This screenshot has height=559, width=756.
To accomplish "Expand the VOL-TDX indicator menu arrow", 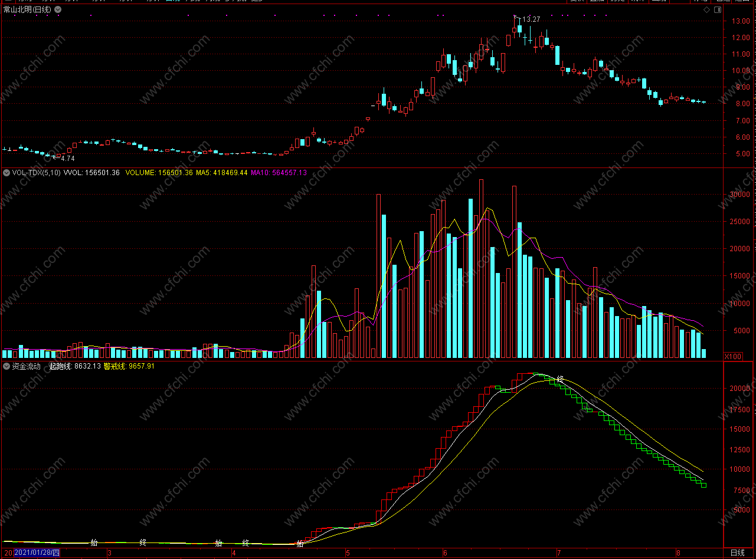I will click(6, 173).
